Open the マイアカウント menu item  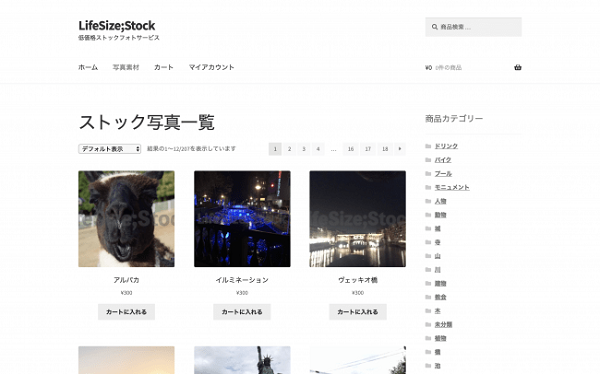pos(211,67)
